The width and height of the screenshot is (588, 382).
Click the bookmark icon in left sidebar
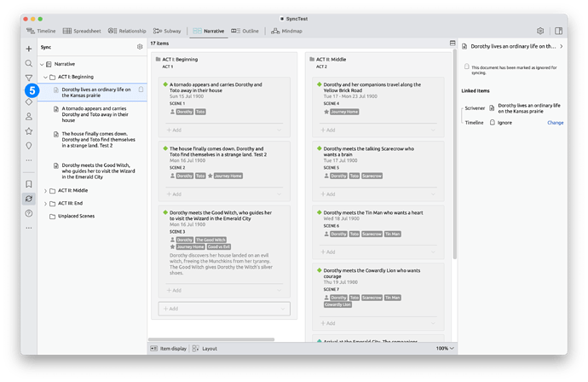click(29, 183)
